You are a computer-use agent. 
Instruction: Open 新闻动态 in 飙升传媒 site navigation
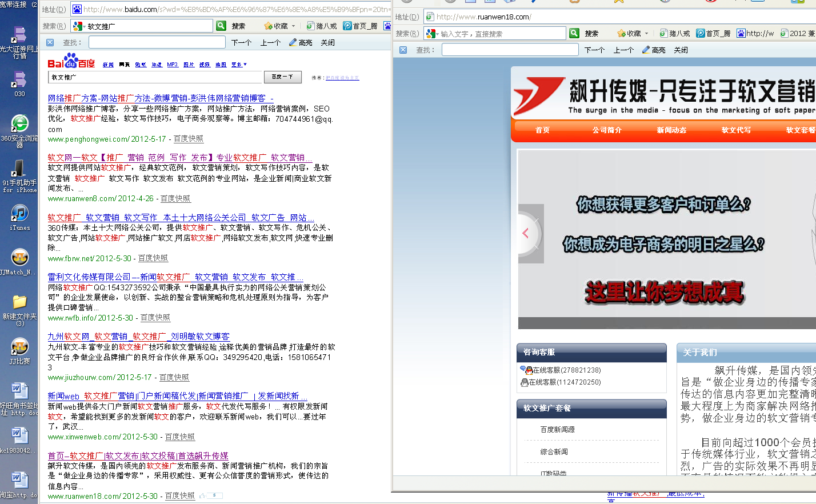[671, 130]
